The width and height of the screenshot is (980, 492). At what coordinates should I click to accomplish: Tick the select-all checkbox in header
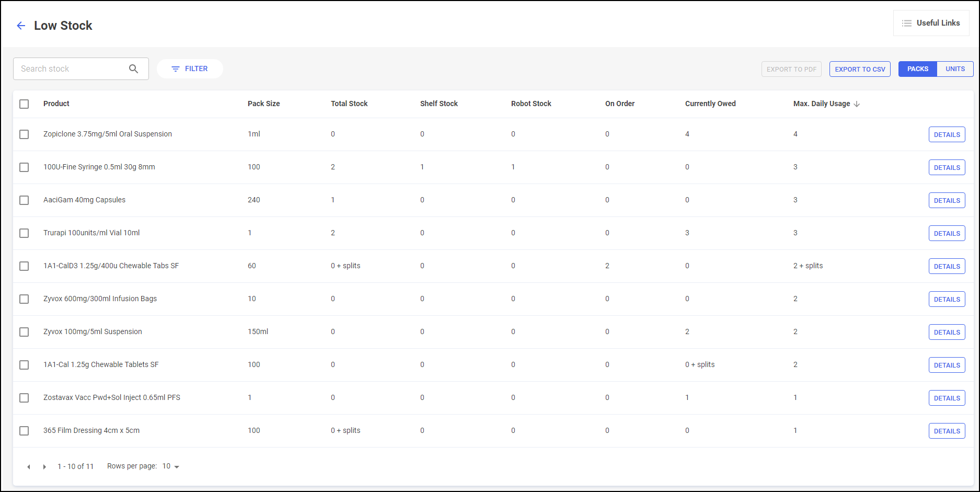[24, 104]
